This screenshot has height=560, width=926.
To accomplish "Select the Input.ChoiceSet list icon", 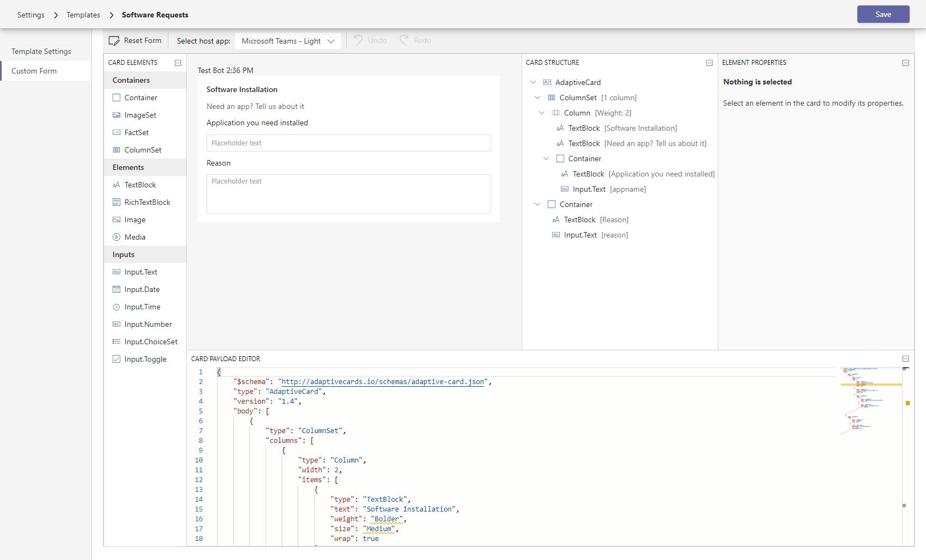I will 116,342.
